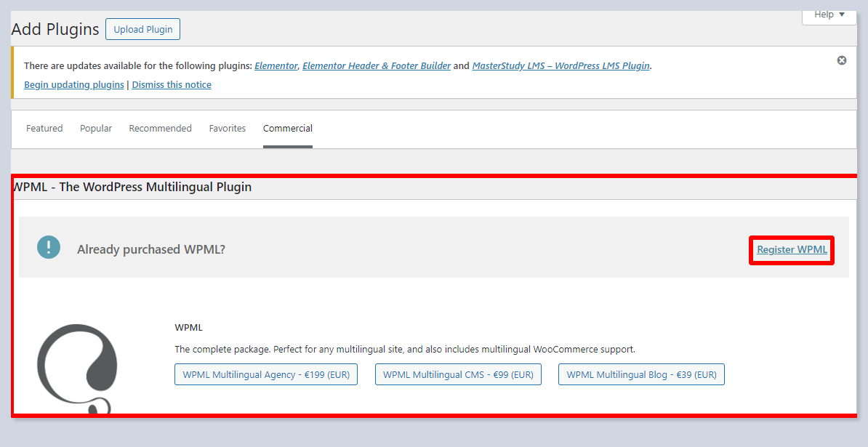
Task: Open the Help dropdown
Action: [x=829, y=15]
